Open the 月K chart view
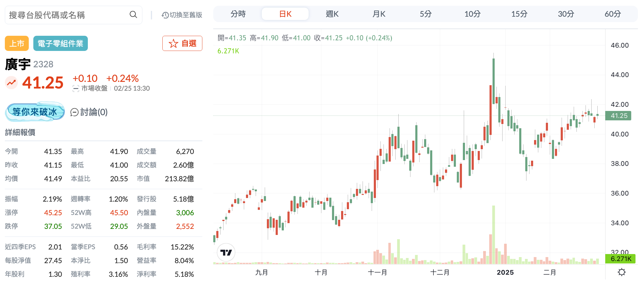The height and width of the screenshot is (288, 644). [x=379, y=14]
